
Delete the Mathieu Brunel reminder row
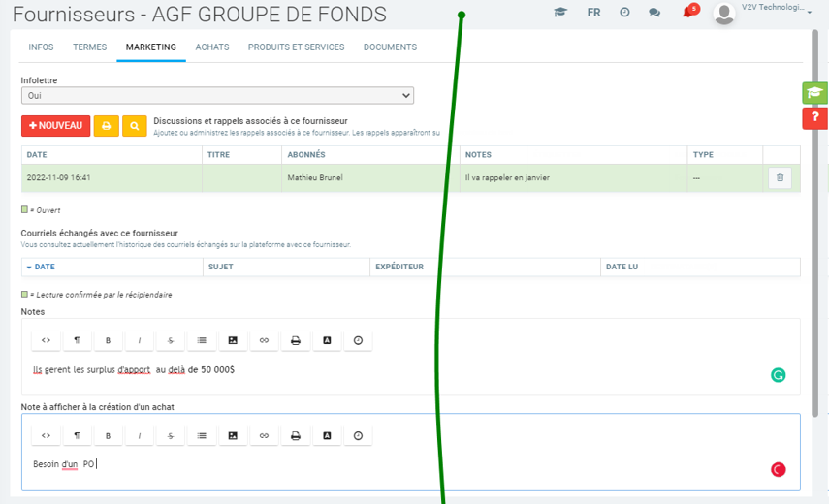781,177
